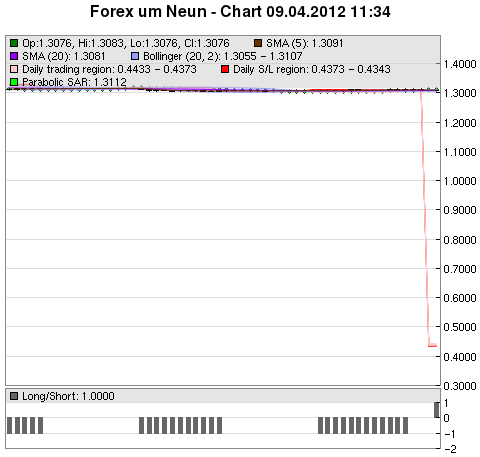Screen dimensions: 480x457
Task: Click the 'Parabolic SAR: 1.3112' legend text
Action: [74, 82]
